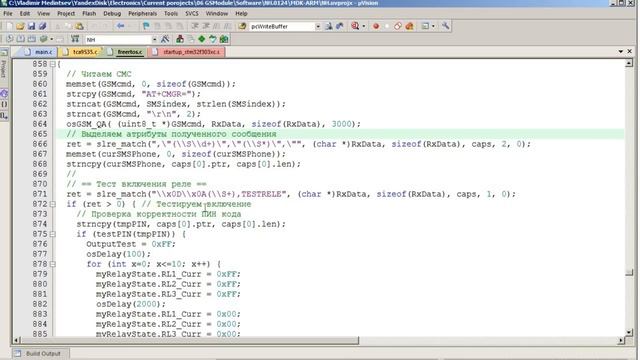Click the Save All icon

coord(42,26)
